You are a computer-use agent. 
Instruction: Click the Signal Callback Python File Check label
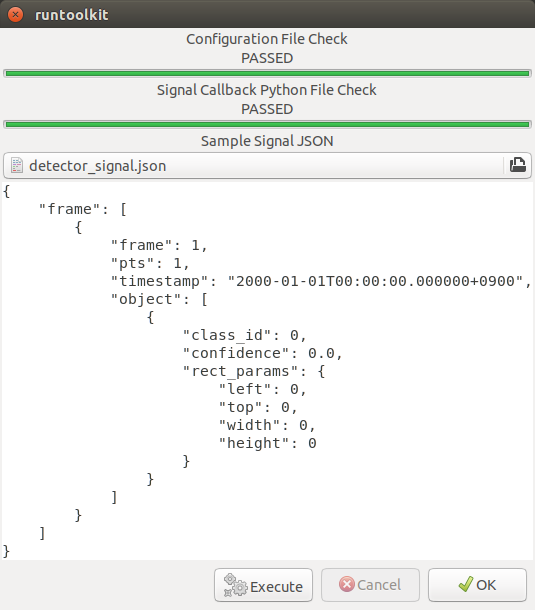[267, 90]
